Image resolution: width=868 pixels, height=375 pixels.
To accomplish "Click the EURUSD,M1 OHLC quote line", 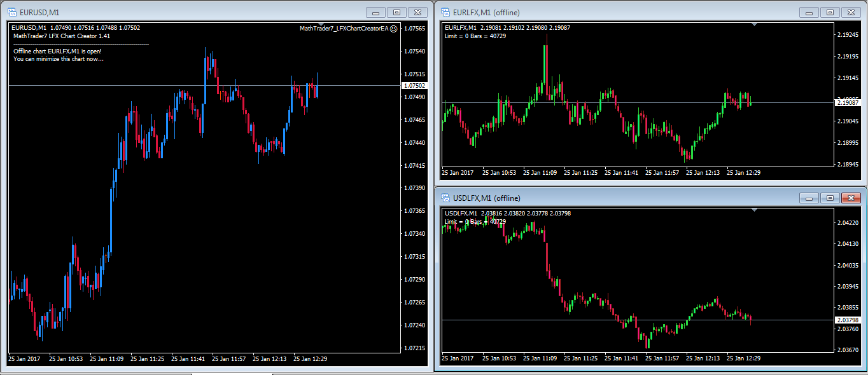I will coord(76,27).
